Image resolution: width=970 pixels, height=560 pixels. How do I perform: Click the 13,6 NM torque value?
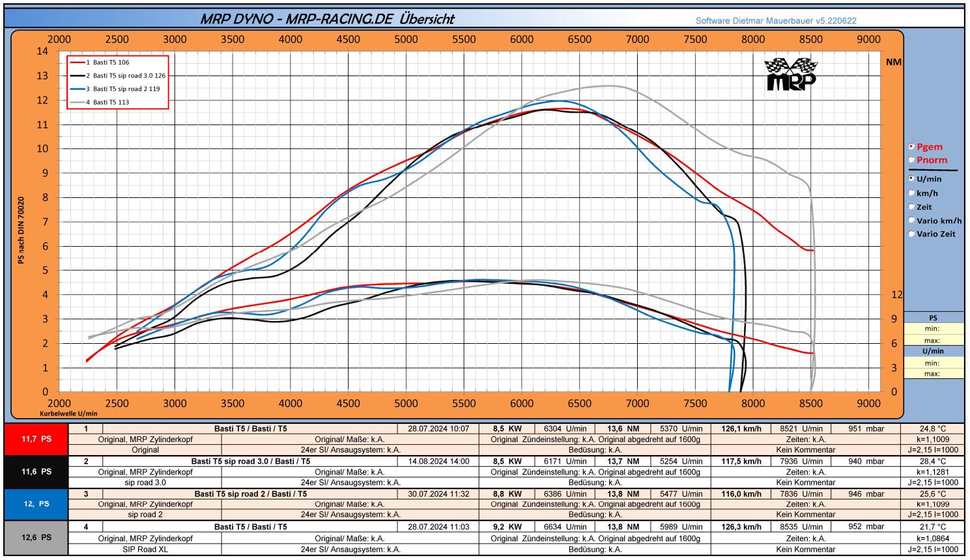(623, 428)
